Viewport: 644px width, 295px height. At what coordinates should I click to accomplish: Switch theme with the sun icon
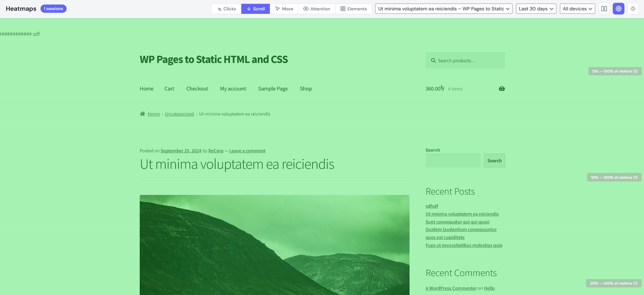click(x=633, y=8)
